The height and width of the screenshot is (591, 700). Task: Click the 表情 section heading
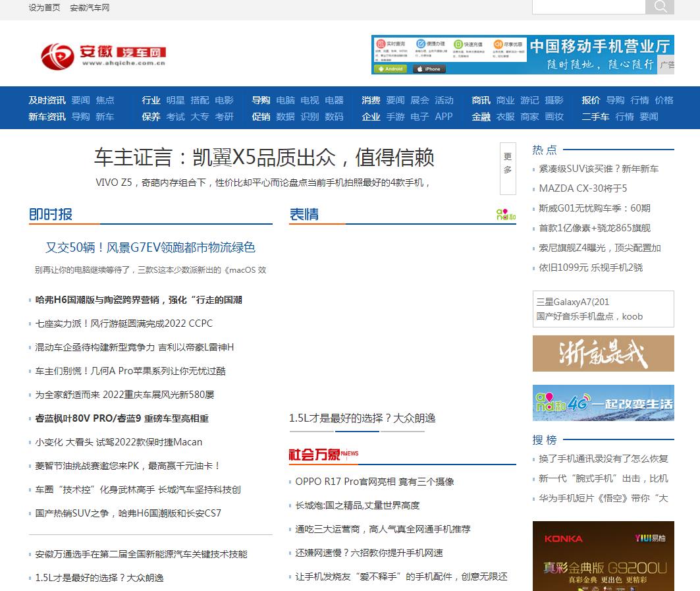(304, 214)
